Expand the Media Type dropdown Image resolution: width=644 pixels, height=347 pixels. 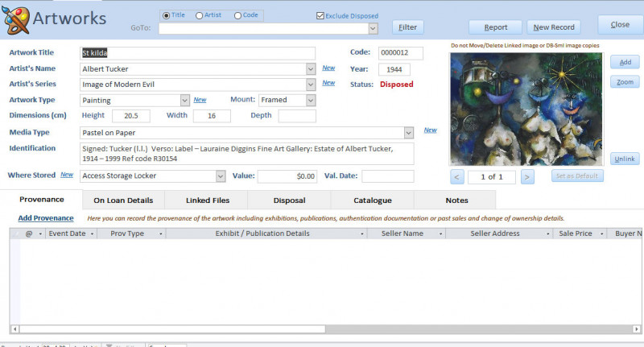pyautogui.click(x=409, y=133)
